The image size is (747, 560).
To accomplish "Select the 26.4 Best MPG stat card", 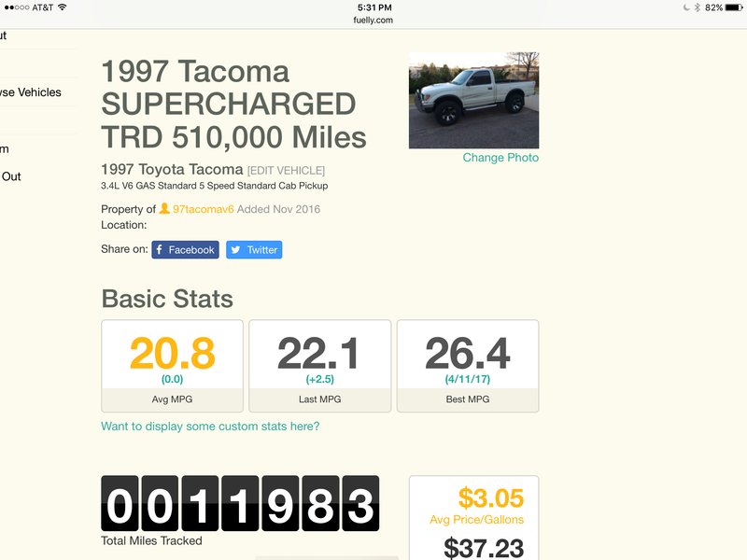I will 468,366.
